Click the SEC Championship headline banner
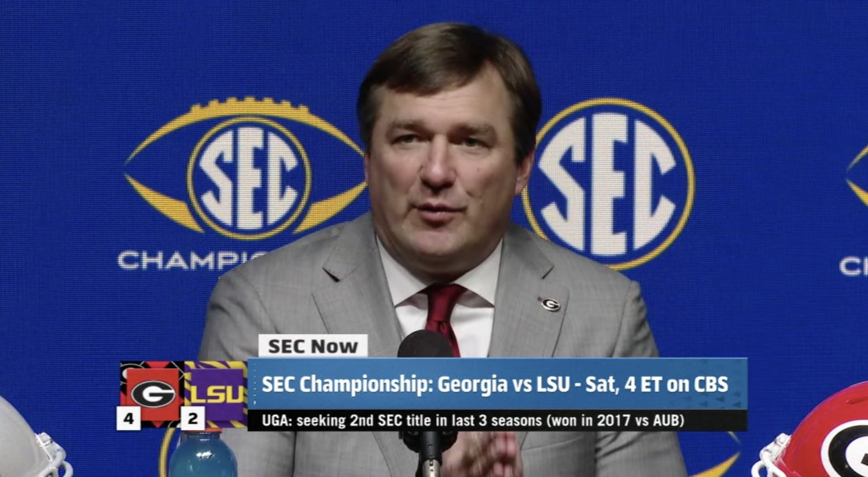868x477 pixels. click(497, 384)
